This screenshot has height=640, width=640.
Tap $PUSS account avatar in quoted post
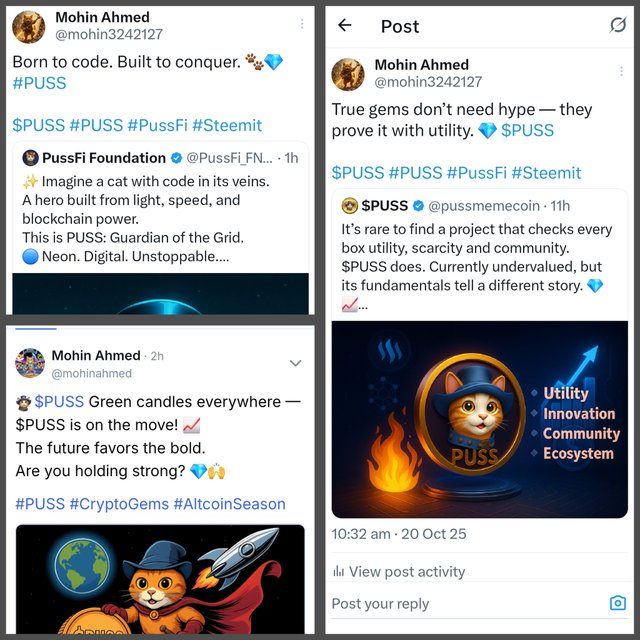349,206
